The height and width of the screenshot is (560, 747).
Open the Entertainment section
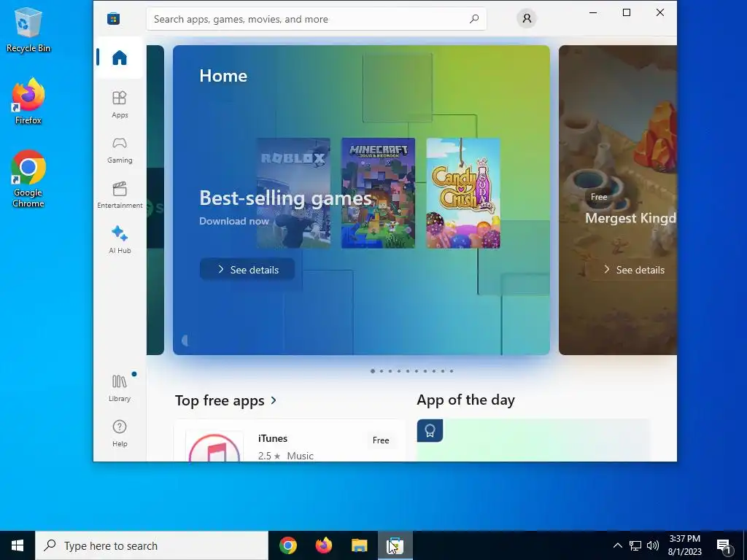coord(120,195)
